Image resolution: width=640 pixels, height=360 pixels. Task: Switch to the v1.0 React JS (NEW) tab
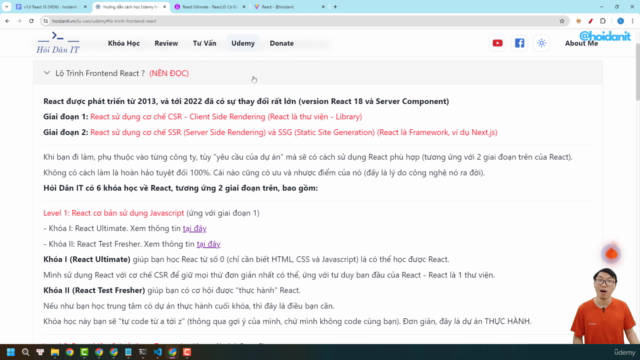click(x=50, y=7)
